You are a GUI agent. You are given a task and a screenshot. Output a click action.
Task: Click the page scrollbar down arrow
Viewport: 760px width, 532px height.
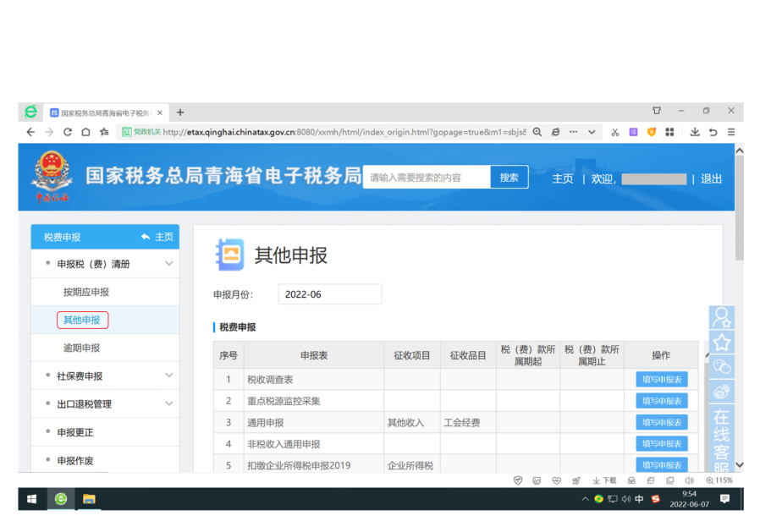coord(739,464)
